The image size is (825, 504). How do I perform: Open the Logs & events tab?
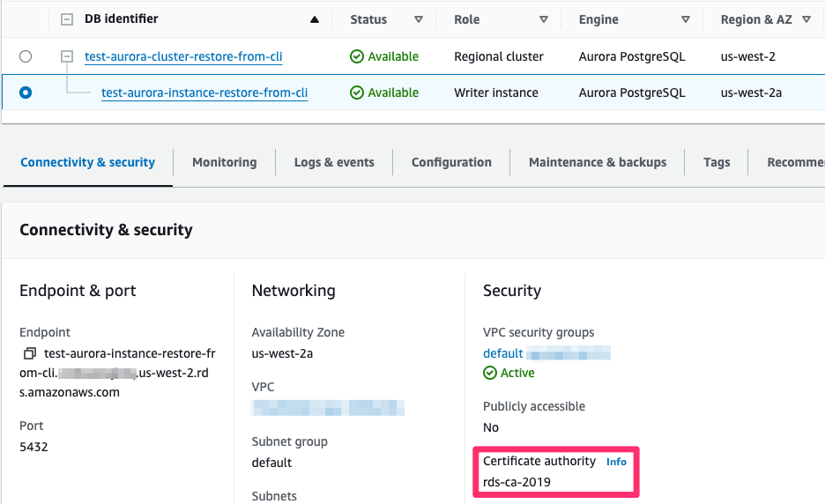coord(334,162)
